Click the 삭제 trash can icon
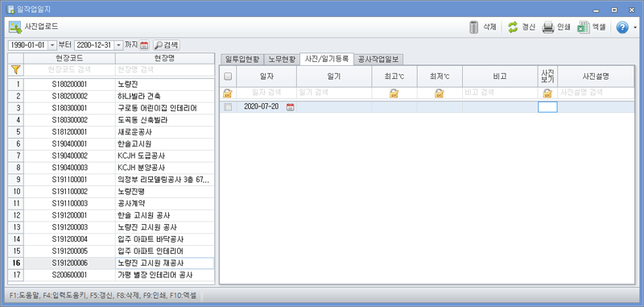This screenshot has width=644, height=307. [x=474, y=27]
